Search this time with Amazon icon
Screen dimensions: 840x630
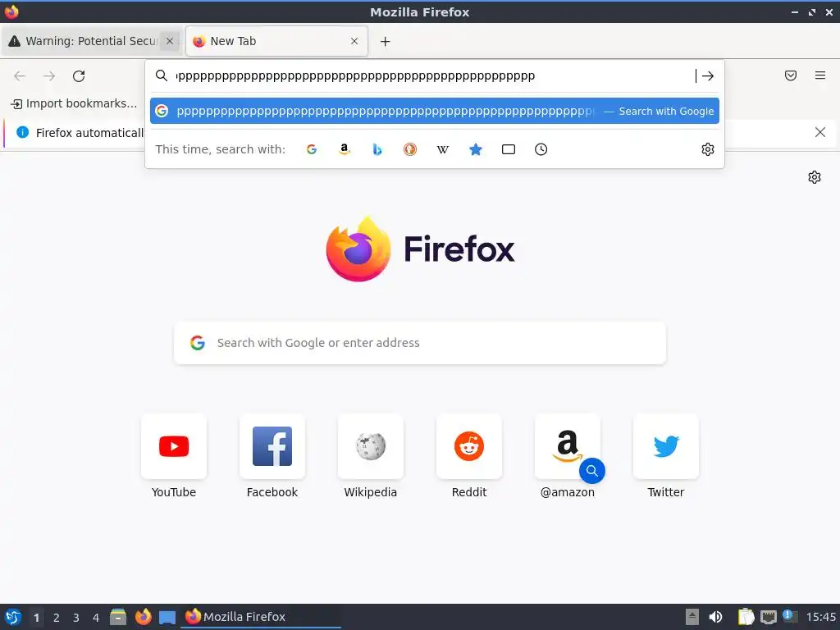point(345,149)
